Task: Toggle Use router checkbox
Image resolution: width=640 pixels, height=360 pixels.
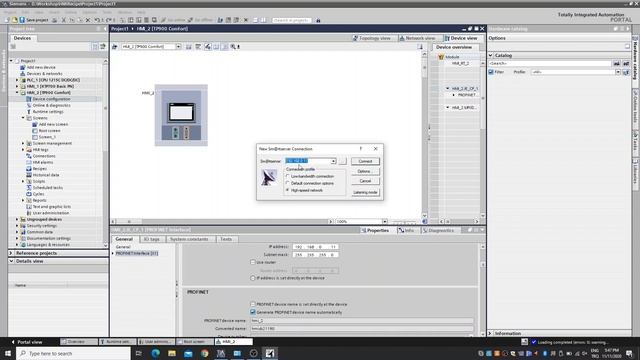Action: (253, 262)
